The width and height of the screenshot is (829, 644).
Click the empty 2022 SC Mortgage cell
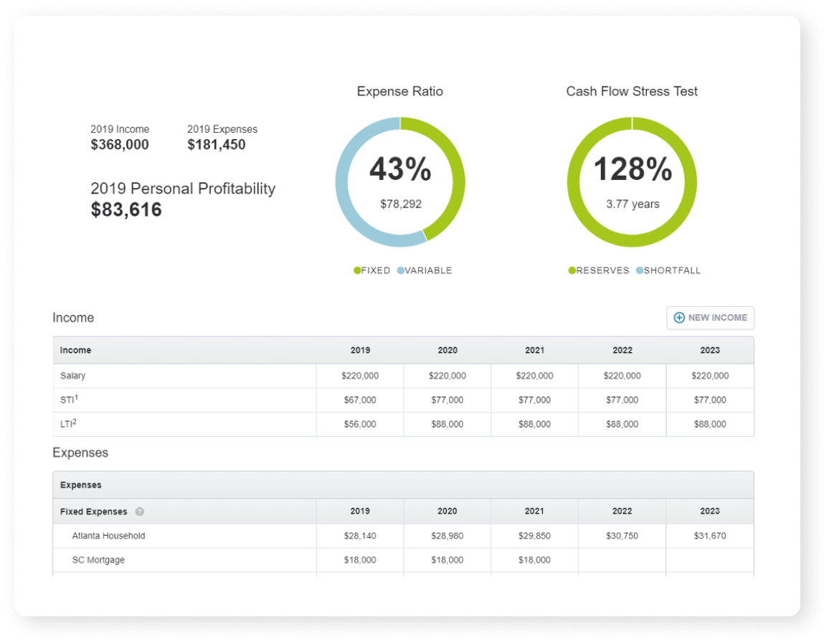point(622,560)
